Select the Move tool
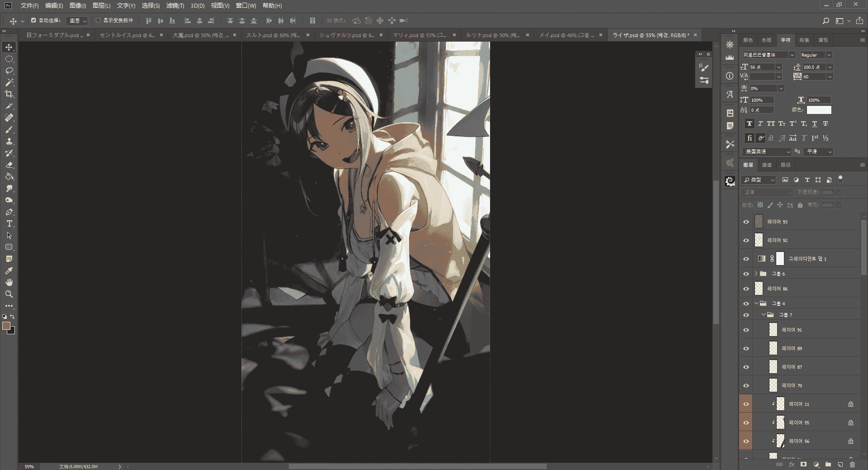Screen dimensions: 868x470 [9, 47]
